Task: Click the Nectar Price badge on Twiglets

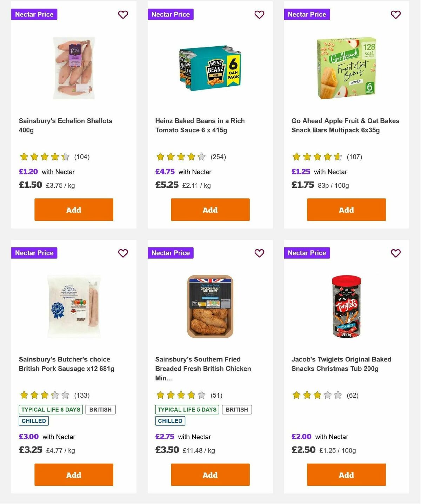Action: (307, 253)
